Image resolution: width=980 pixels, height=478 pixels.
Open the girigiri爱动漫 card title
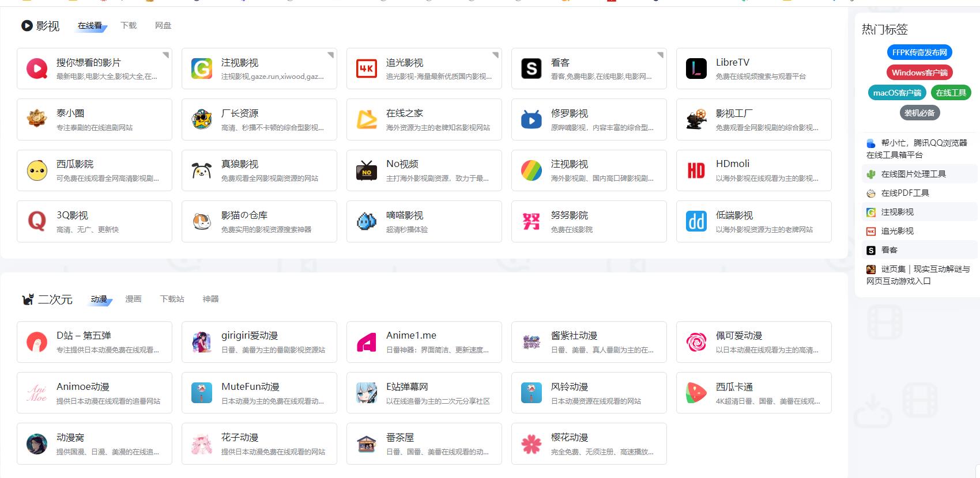coord(250,336)
